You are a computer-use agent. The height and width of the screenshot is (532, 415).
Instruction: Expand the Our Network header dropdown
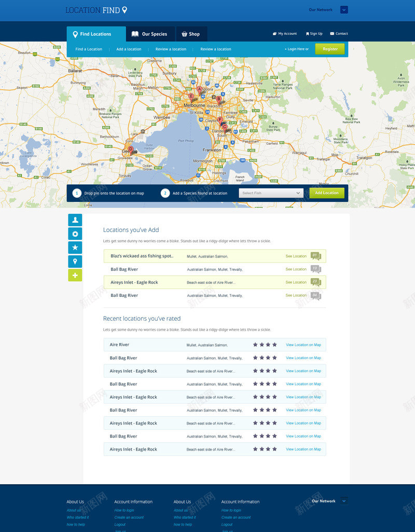(344, 10)
